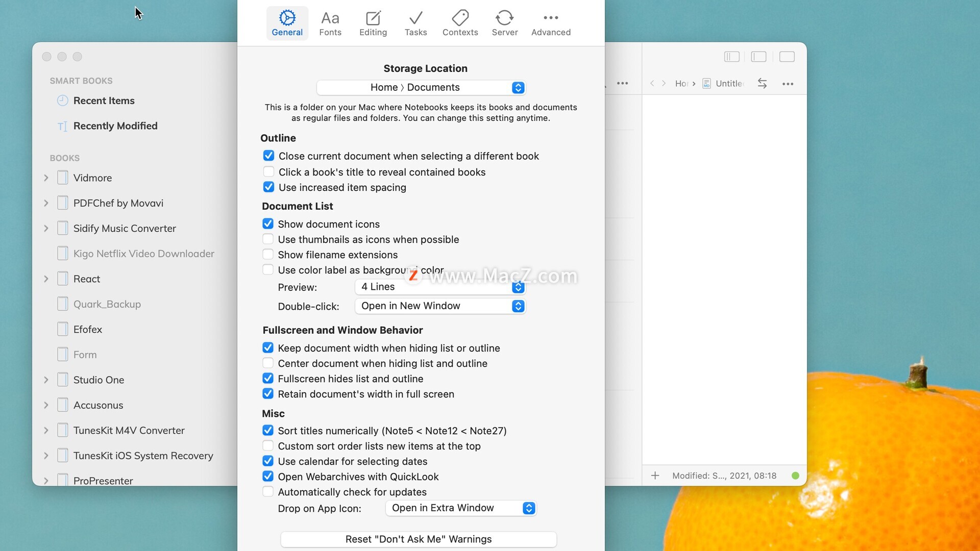
Task: Expand the Accusonus book
Action: tap(46, 405)
